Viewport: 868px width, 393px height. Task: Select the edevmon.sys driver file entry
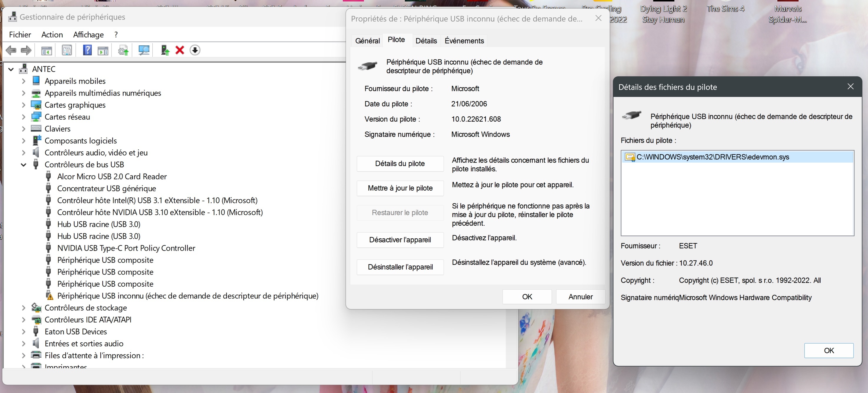(712, 157)
